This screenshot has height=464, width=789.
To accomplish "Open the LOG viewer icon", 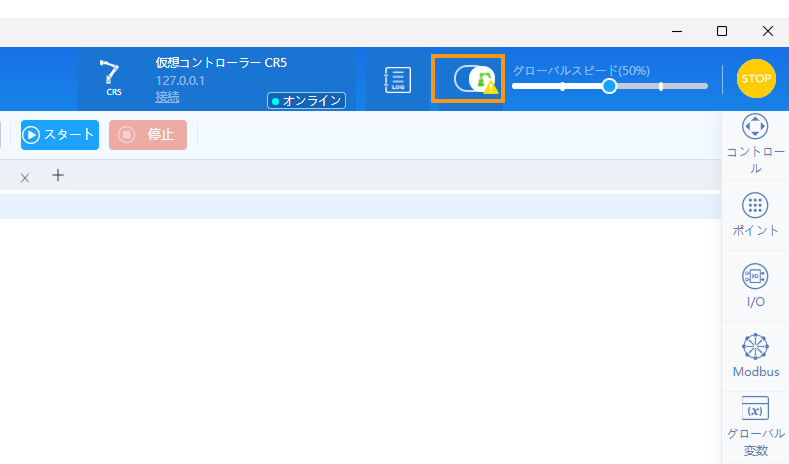I will [x=398, y=80].
